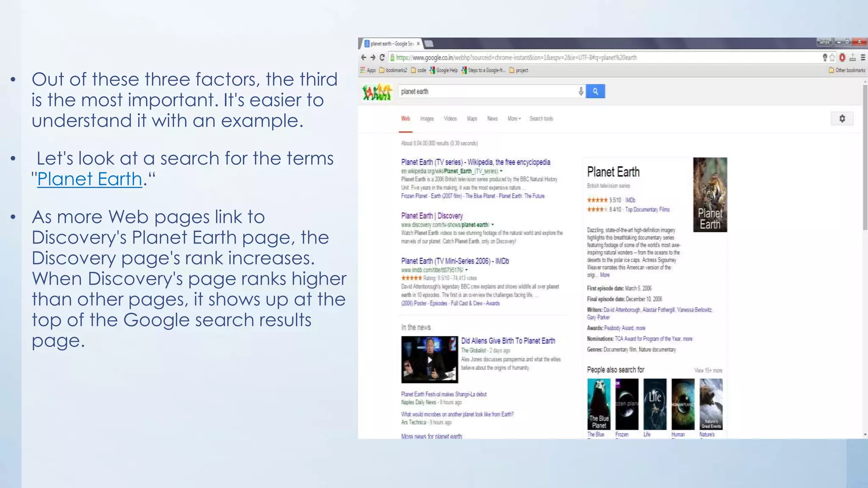Open Nature's Great Events thumbnail
868x488 pixels.
point(711,405)
